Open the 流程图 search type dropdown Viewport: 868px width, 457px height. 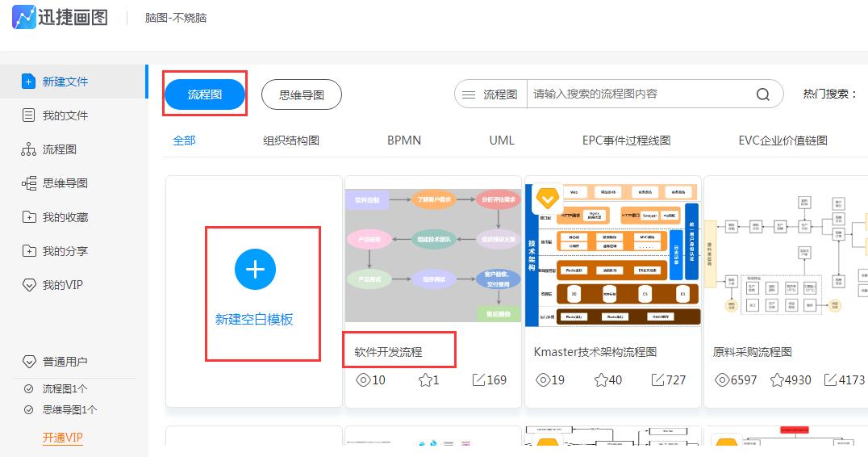[x=490, y=94]
